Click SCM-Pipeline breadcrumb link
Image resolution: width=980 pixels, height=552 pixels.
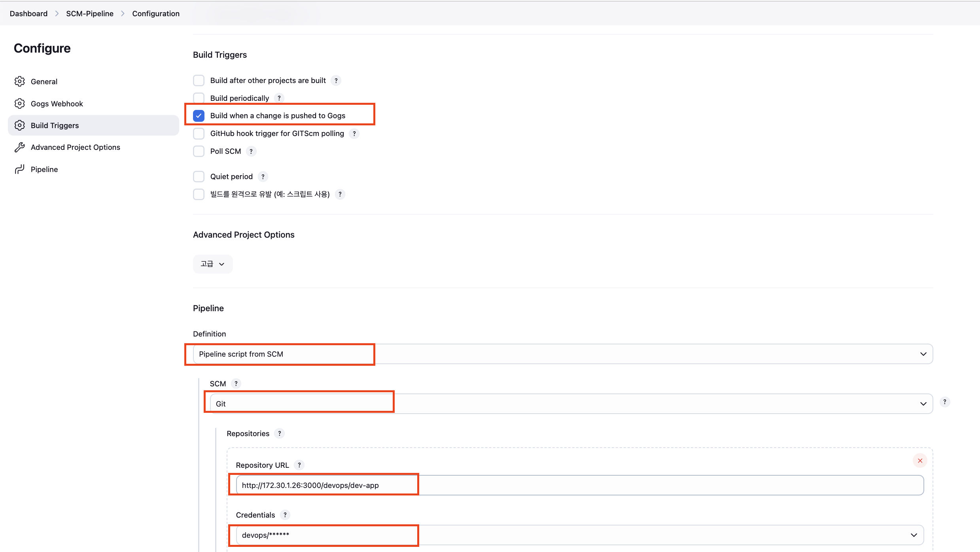click(90, 13)
